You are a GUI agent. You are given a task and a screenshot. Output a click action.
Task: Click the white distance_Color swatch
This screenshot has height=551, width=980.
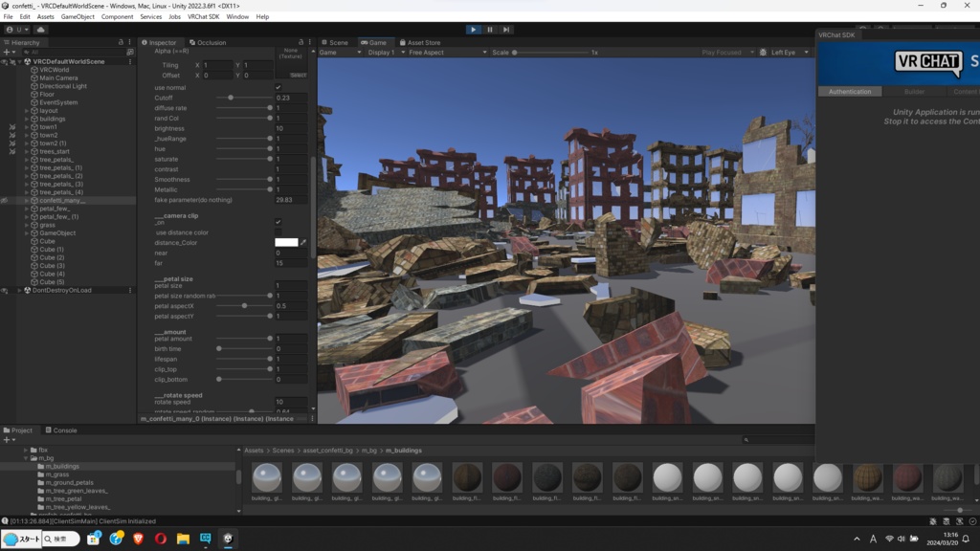(x=286, y=242)
